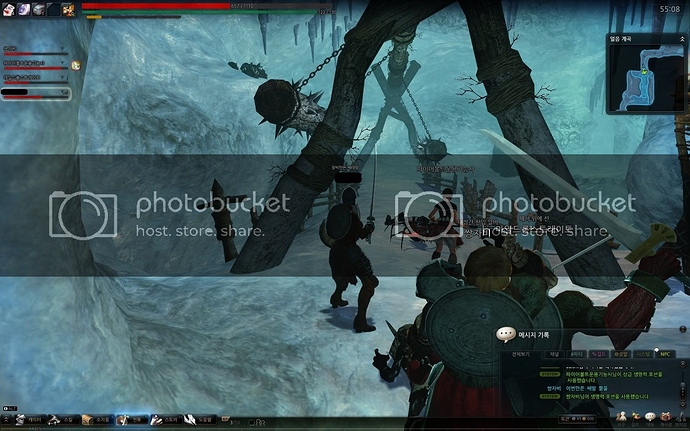Switch to 시스템 system chat tab

click(643, 354)
